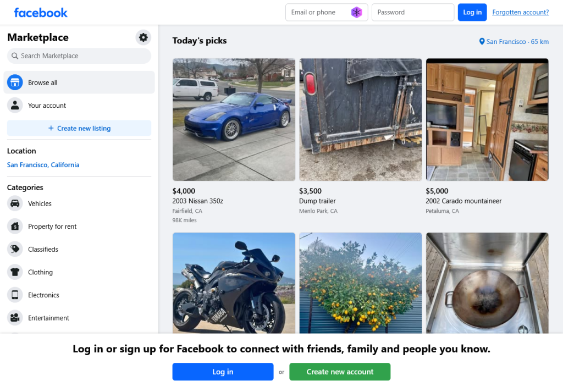This screenshot has height=392, width=563.
Task: Click the location pin beside San Francisco
Action: pyautogui.click(x=481, y=41)
